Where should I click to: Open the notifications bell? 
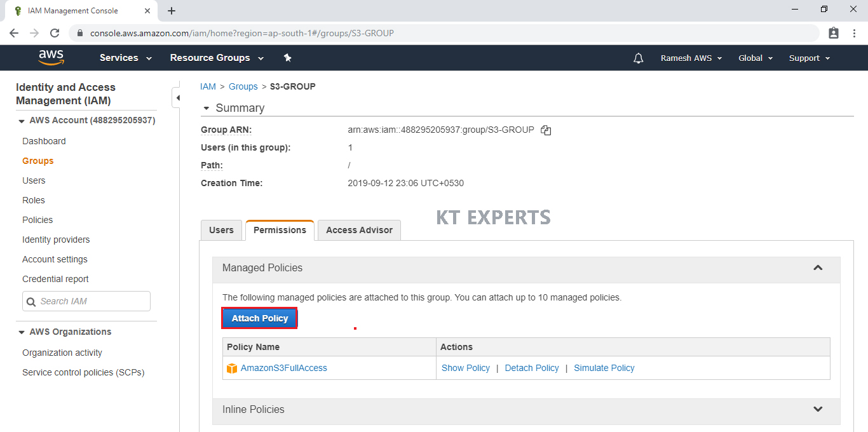pos(639,58)
